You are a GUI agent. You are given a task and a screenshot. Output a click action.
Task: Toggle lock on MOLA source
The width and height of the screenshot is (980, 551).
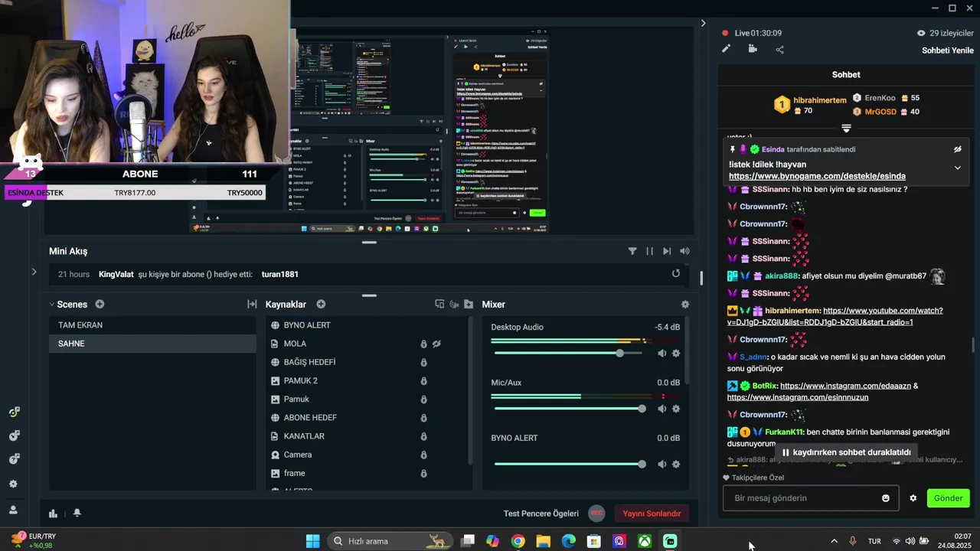[423, 344]
